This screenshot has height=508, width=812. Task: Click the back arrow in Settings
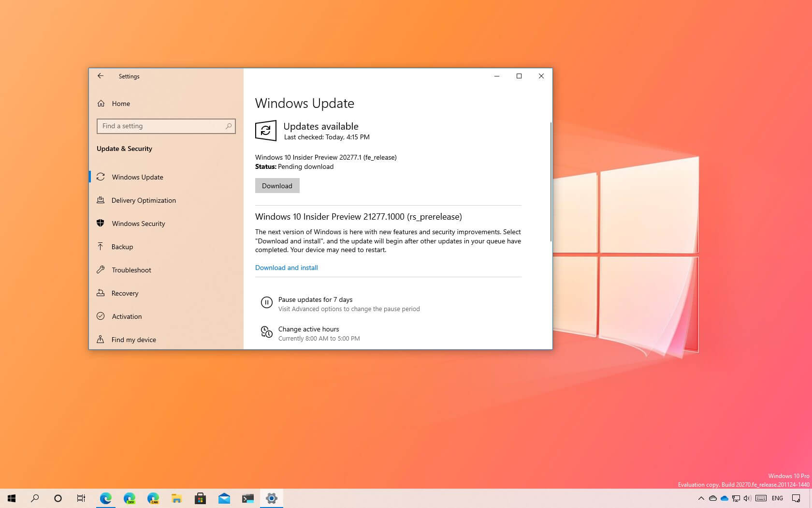[x=101, y=76]
